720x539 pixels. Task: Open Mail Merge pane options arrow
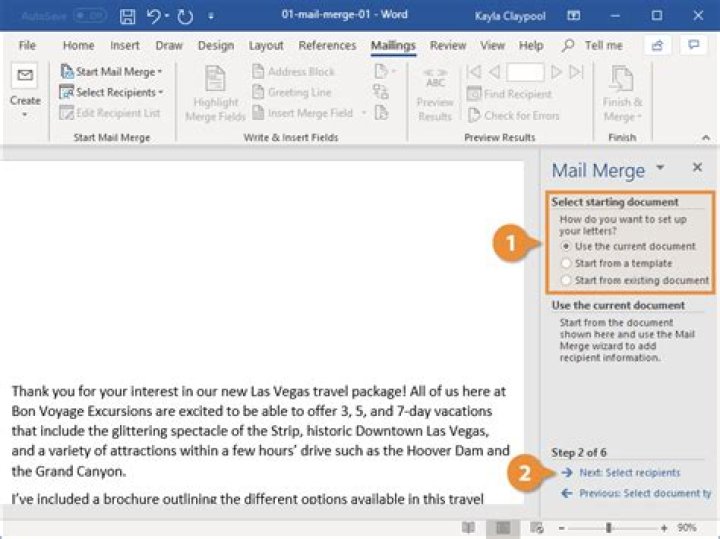click(x=660, y=168)
